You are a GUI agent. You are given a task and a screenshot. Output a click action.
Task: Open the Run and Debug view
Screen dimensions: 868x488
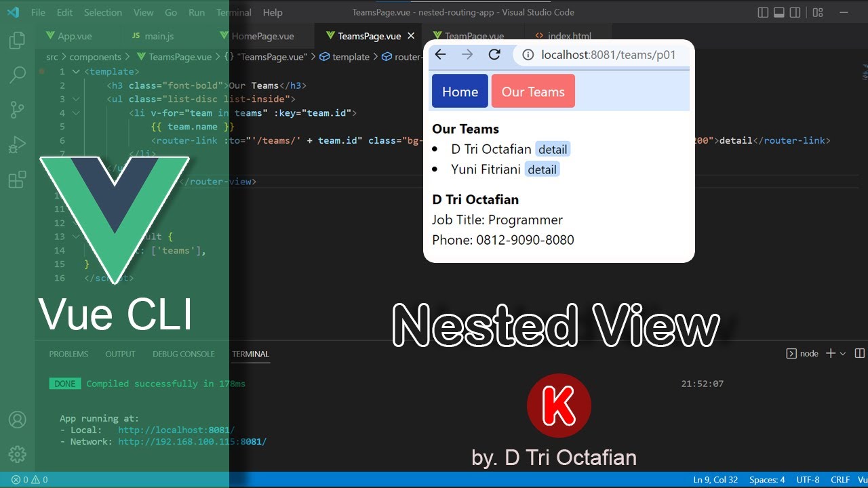[17, 145]
